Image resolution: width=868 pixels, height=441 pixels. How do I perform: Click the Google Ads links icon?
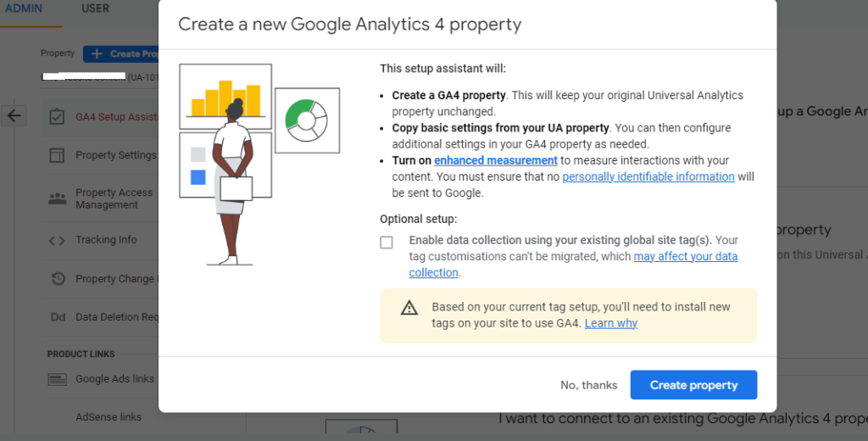58,379
